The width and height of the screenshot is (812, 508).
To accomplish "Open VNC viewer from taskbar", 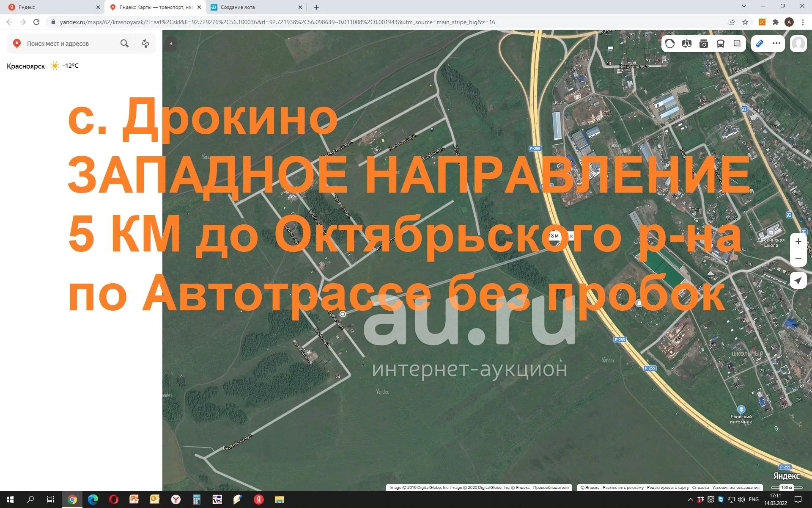I will (217, 500).
